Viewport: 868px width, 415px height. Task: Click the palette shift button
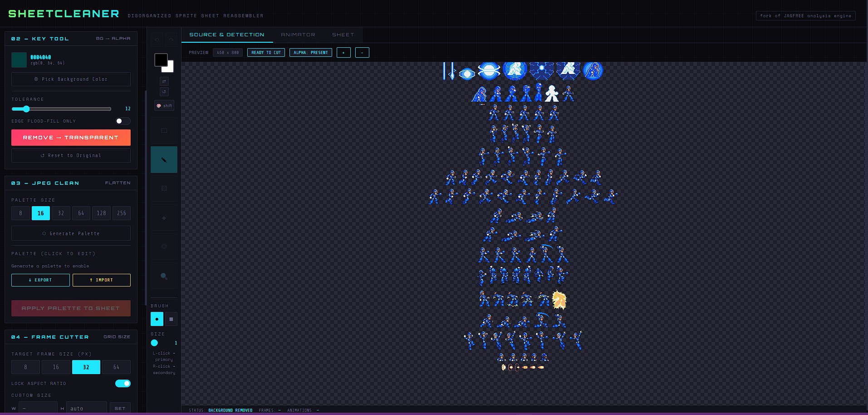tap(164, 105)
